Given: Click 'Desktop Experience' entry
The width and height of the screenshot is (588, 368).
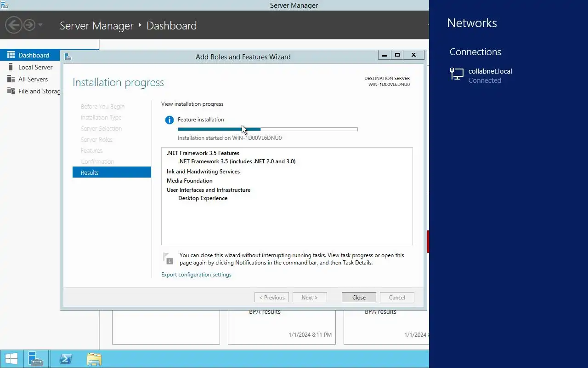Looking at the screenshot, I should point(203,198).
